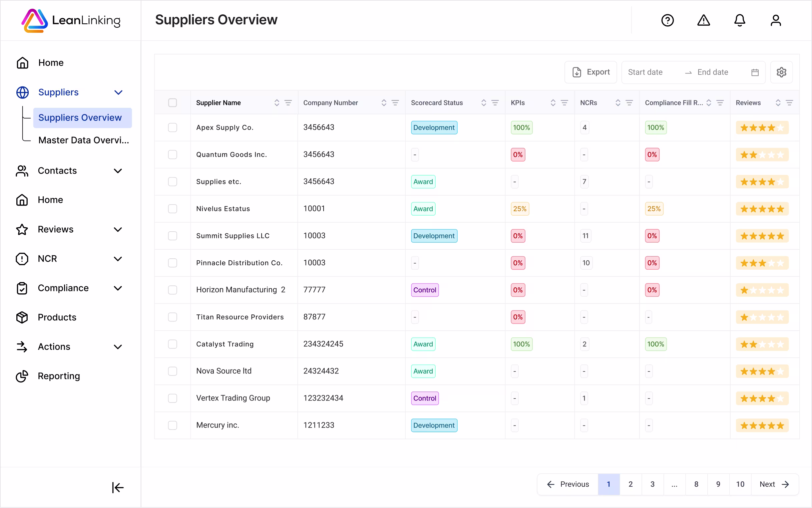This screenshot has width=812, height=508.
Task: Expand the Compliance sidebar section
Action: click(118, 288)
